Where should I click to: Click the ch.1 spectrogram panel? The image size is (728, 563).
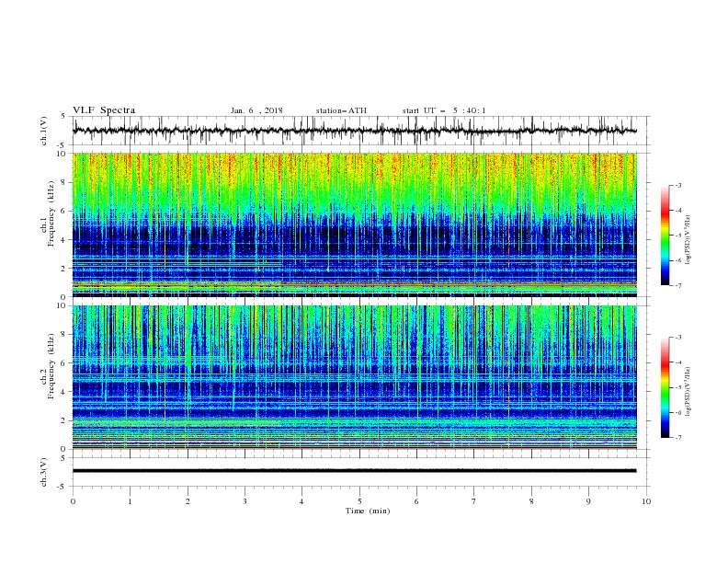354,224
